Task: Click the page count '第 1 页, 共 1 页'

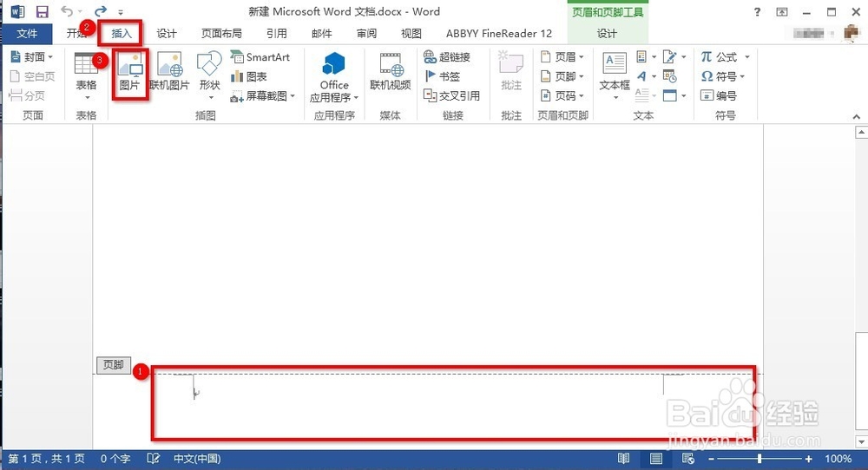Action: tap(47, 459)
